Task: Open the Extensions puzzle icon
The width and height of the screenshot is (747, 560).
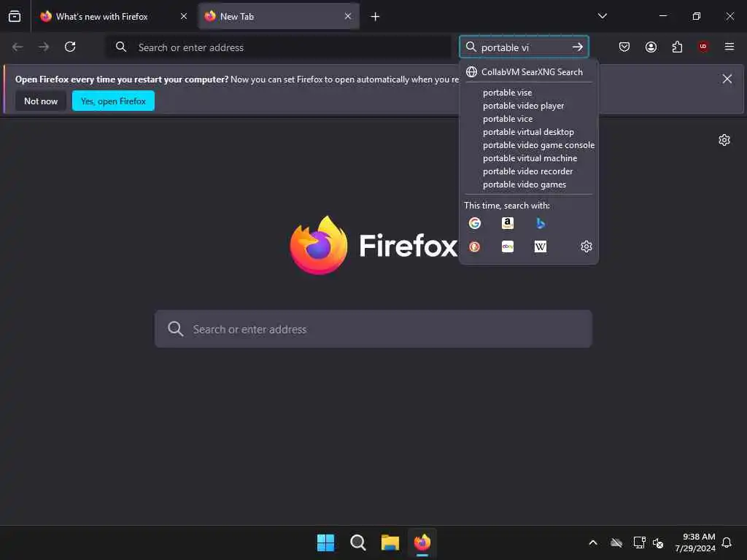Action: pos(677,47)
